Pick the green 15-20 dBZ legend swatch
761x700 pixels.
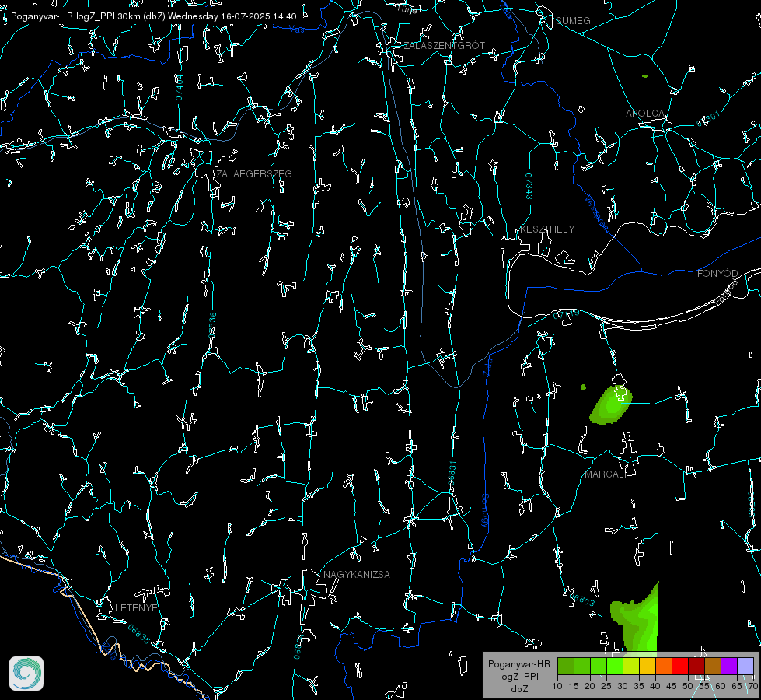coord(582,666)
